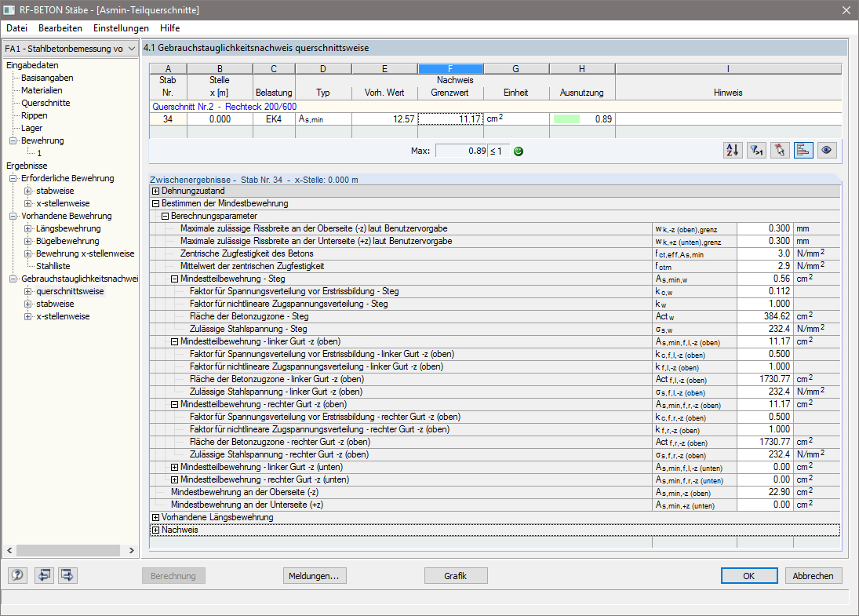Open the Einstellungen menu
This screenshot has height=616, width=859.
point(121,28)
